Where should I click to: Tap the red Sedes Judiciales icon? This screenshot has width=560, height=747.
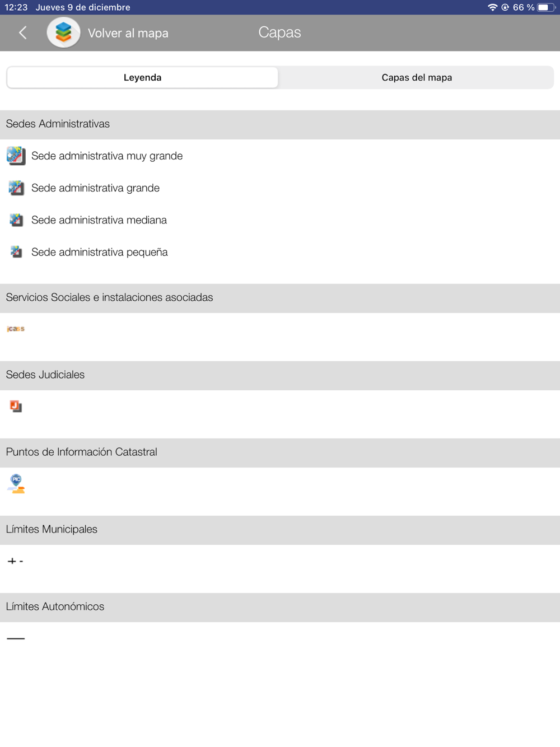point(16,406)
